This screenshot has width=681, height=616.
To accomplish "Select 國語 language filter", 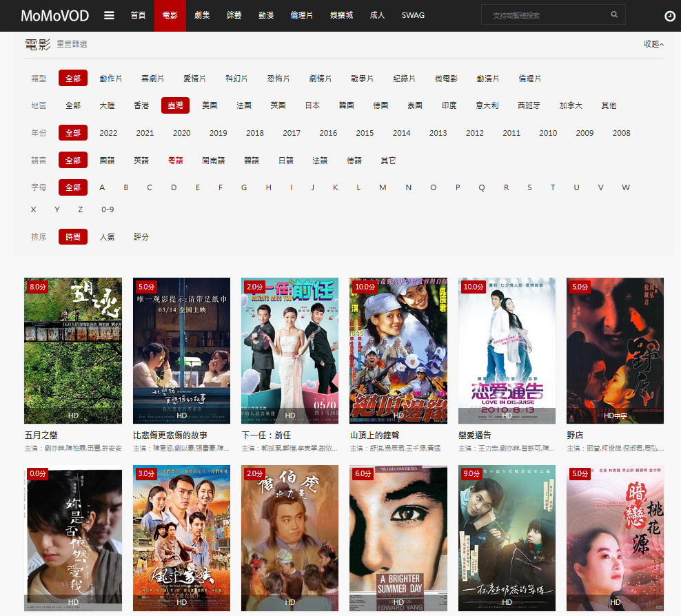I will click(x=107, y=161).
